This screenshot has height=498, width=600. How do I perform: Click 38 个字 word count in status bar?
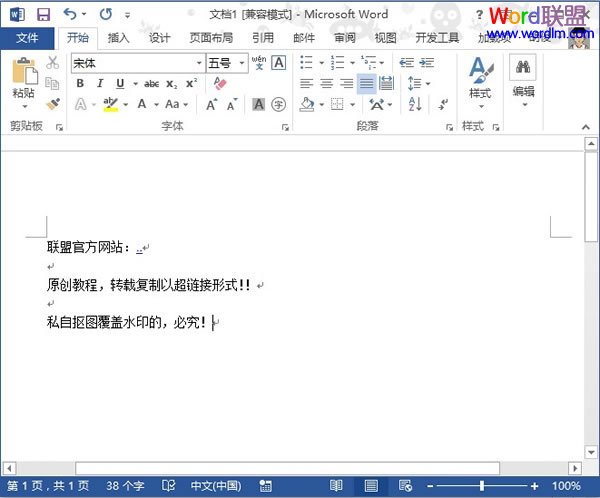click(125, 486)
